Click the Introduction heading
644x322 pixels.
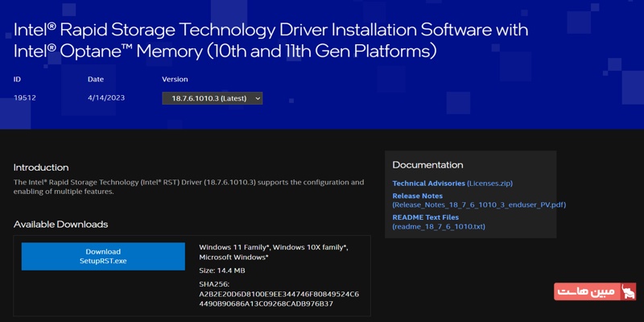(x=41, y=167)
